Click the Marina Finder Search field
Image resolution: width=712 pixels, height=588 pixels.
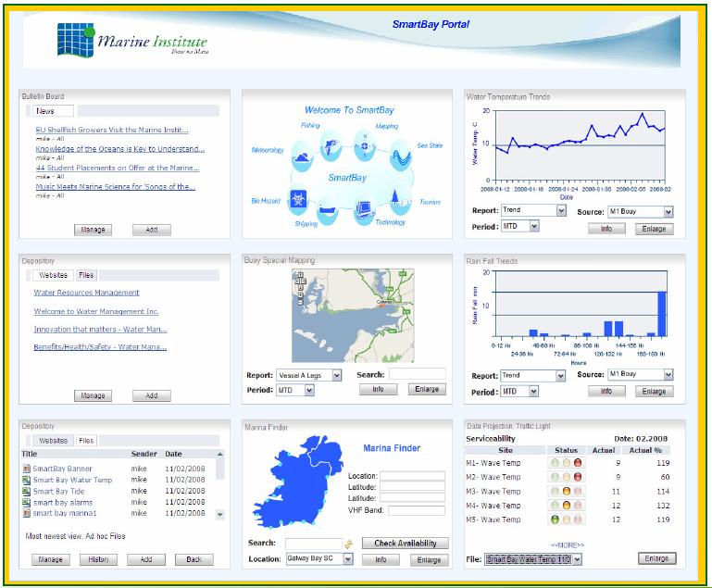[313, 544]
